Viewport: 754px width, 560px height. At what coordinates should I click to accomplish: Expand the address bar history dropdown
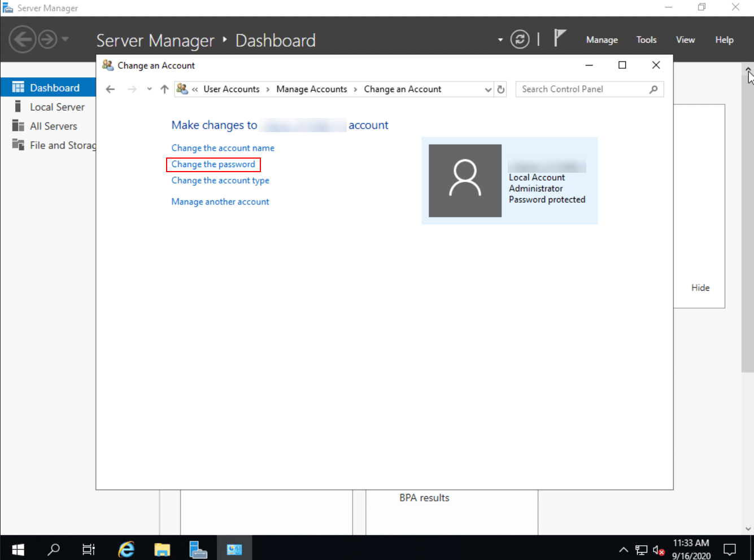pyautogui.click(x=488, y=89)
